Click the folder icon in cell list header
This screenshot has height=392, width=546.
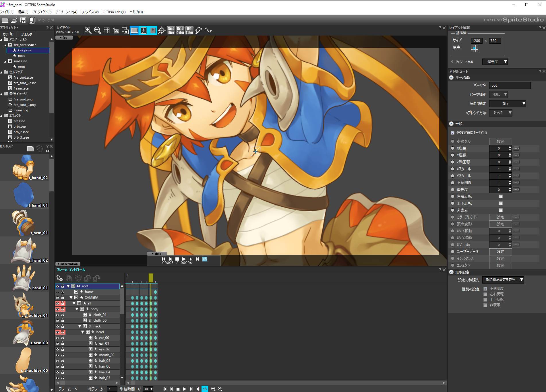(x=30, y=149)
